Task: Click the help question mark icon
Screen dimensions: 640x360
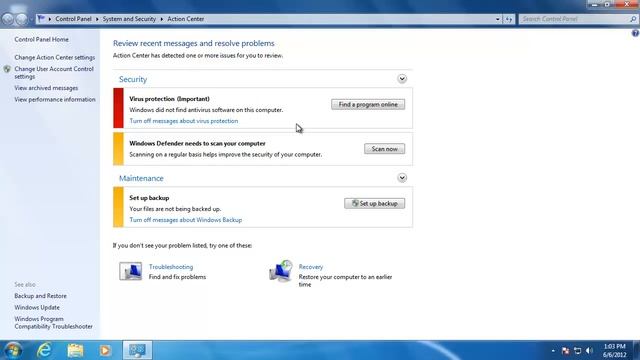Action: pyautogui.click(x=636, y=33)
